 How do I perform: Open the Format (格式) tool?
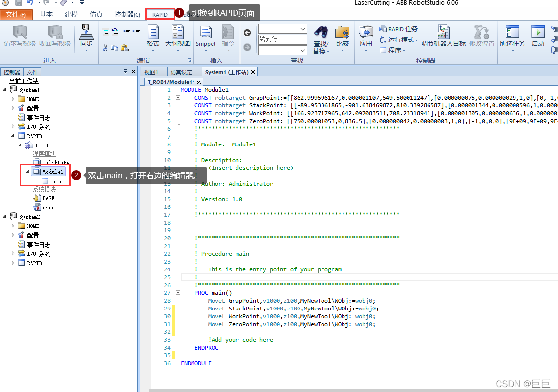(x=153, y=37)
